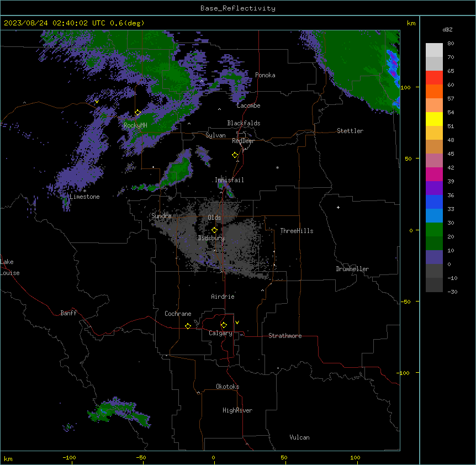Select the yellow diamond marker below Cochrane

(x=188, y=326)
